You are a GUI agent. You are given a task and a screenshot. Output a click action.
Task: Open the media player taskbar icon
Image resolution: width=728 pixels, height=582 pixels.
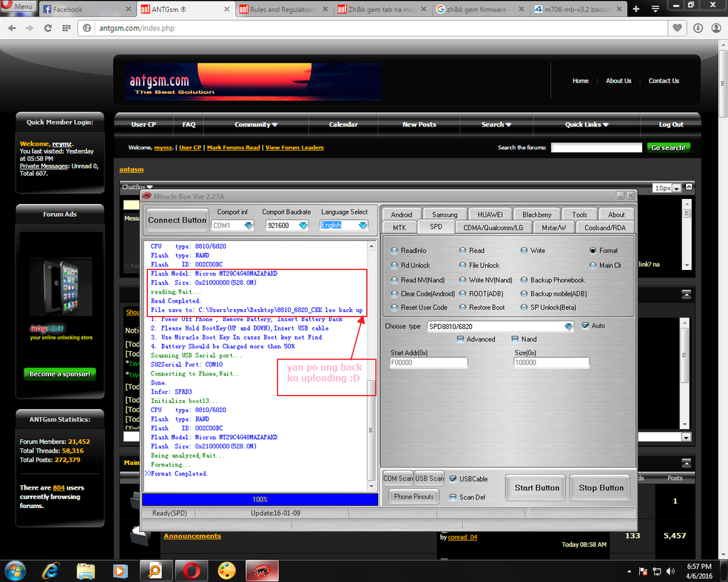[120, 571]
